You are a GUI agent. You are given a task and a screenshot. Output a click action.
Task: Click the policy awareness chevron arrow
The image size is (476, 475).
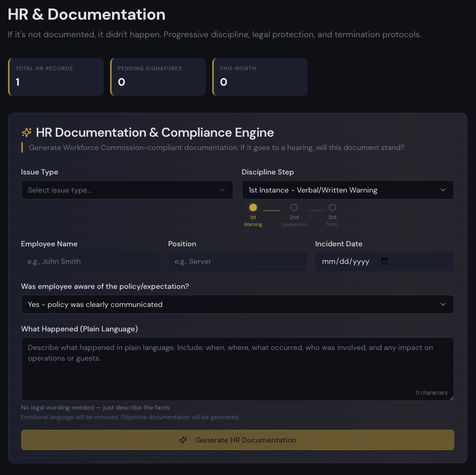pyautogui.click(x=443, y=304)
